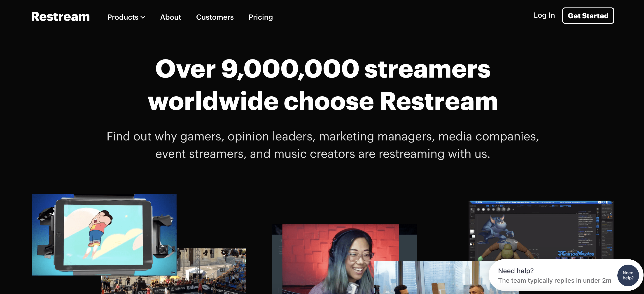Go to the Customers page
The height and width of the screenshot is (294, 644).
click(215, 17)
